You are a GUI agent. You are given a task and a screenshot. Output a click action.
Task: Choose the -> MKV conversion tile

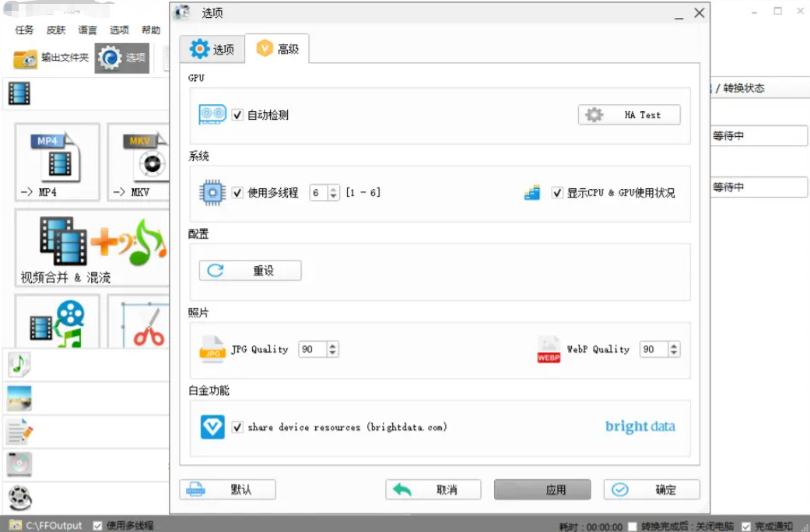[139, 162]
